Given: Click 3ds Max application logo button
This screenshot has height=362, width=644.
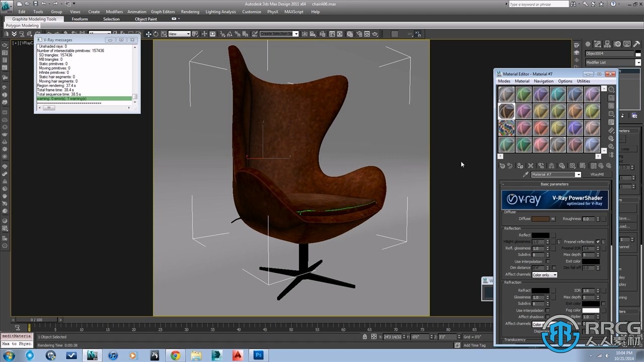Looking at the screenshot, I should click(x=7, y=6).
